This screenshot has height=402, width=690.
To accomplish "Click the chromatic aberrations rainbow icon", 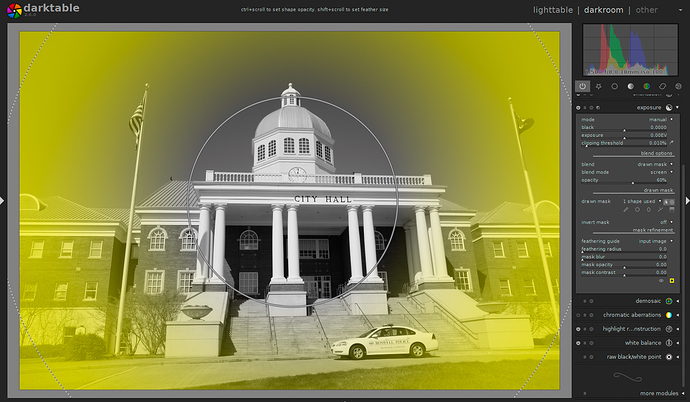I will click(x=669, y=315).
